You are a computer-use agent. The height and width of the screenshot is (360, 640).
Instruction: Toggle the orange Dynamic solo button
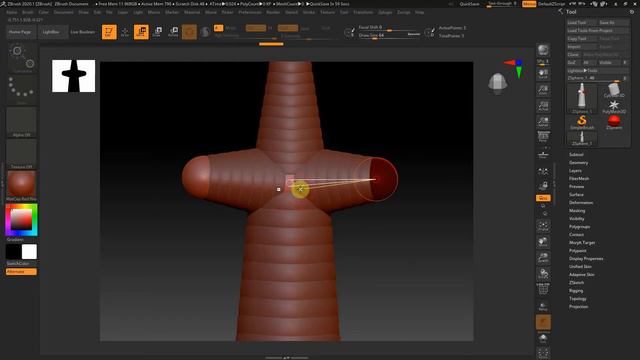(x=543, y=322)
